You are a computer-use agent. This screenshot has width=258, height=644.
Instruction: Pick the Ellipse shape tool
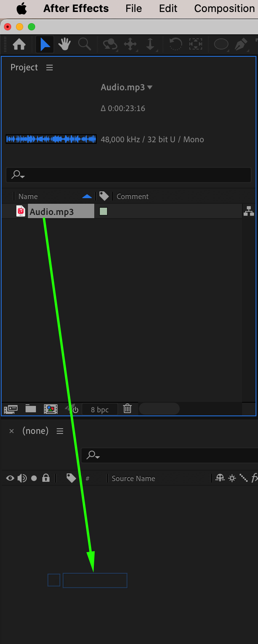pyautogui.click(x=221, y=44)
